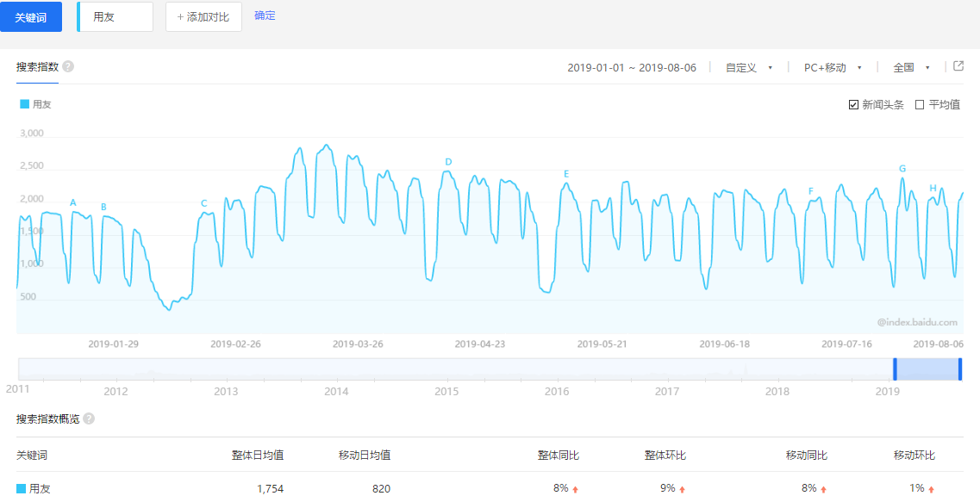Click marker D on the trend chart
Viewport: 980px width, 502px height.
pyautogui.click(x=447, y=160)
